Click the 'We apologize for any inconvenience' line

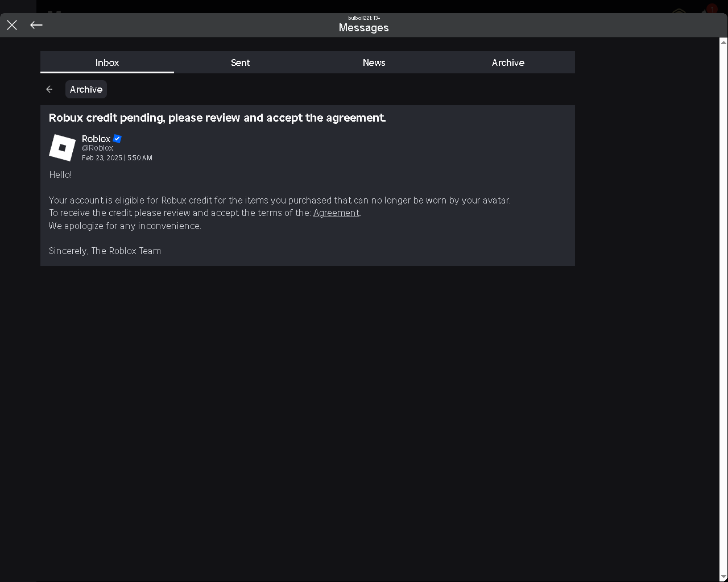click(125, 226)
